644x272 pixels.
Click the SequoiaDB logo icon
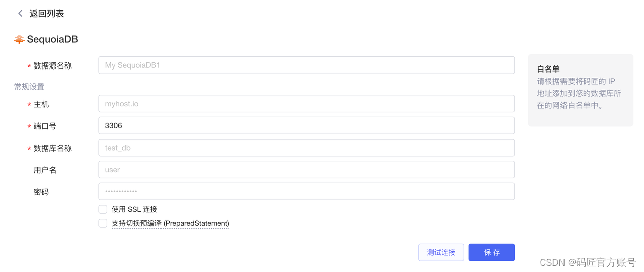(19, 39)
